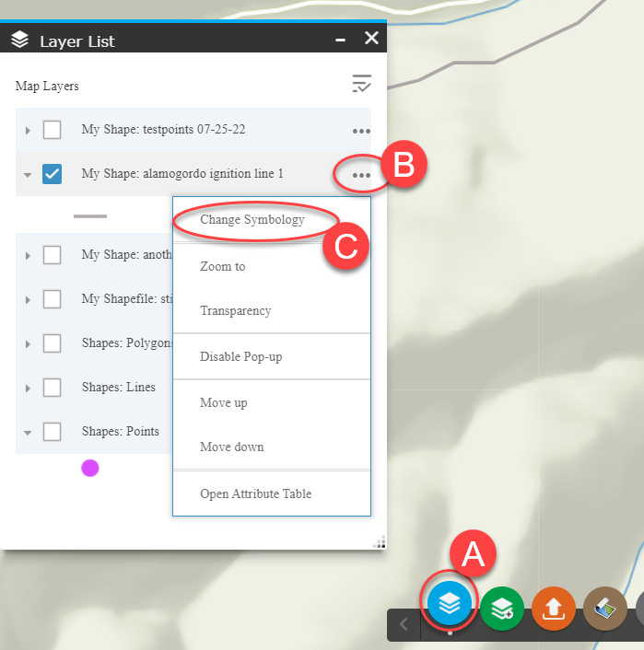Screen dimensions: 644x650
Task: Open the orange upload widget
Action: pos(554,609)
